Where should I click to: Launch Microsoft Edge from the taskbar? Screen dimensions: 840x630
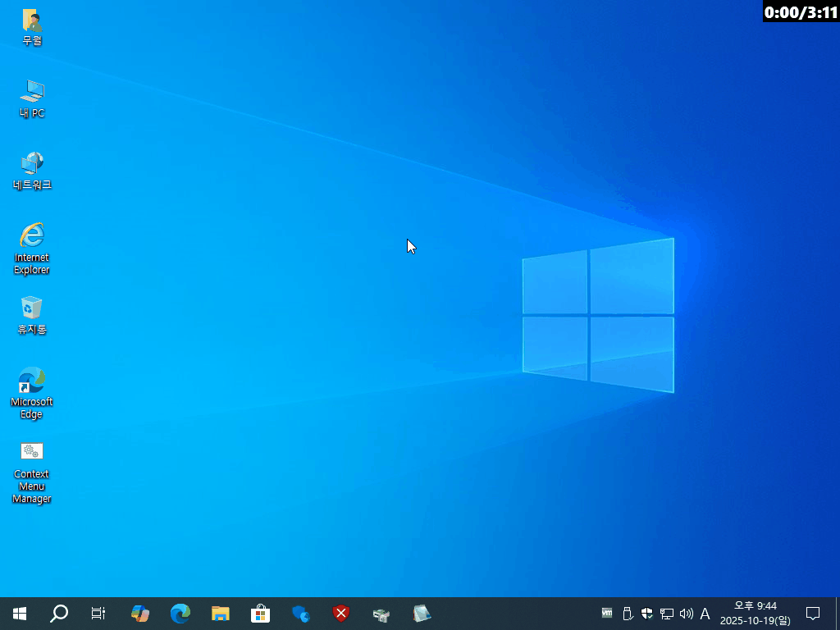coord(180,614)
